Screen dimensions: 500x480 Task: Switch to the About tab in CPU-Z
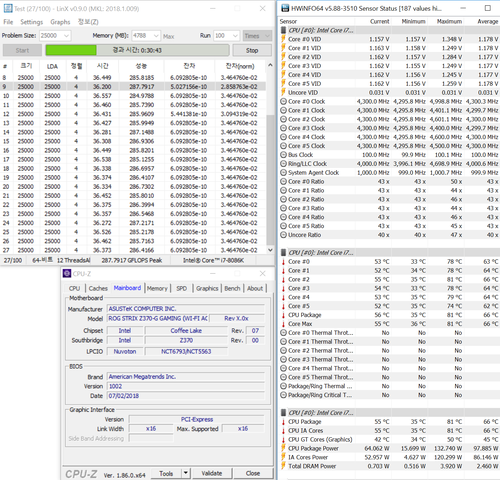(x=255, y=288)
